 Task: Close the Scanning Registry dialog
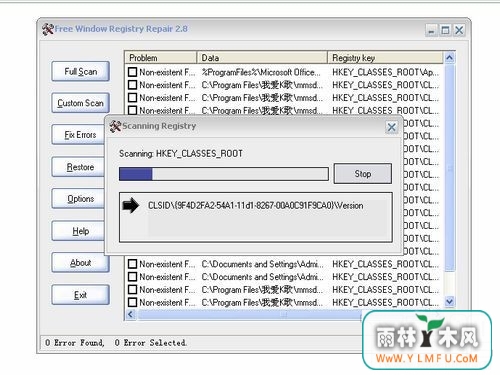click(x=392, y=127)
